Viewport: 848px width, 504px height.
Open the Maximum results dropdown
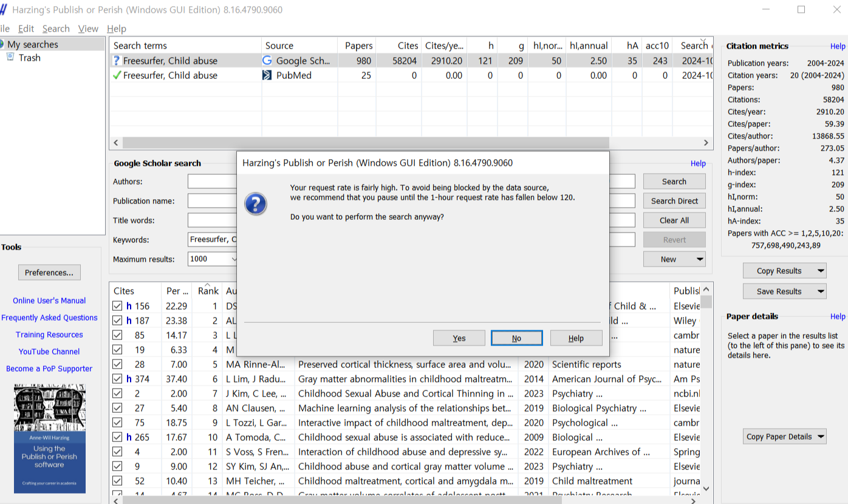pyautogui.click(x=234, y=259)
